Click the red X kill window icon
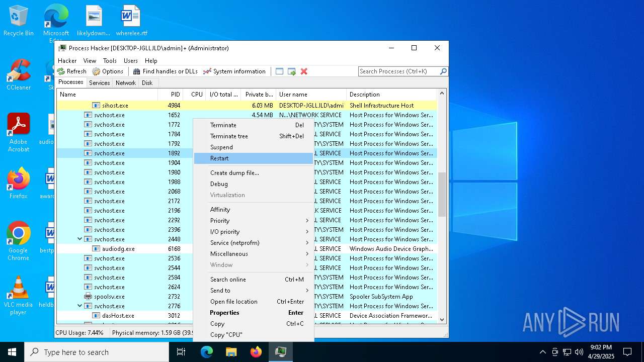 [x=304, y=71]
